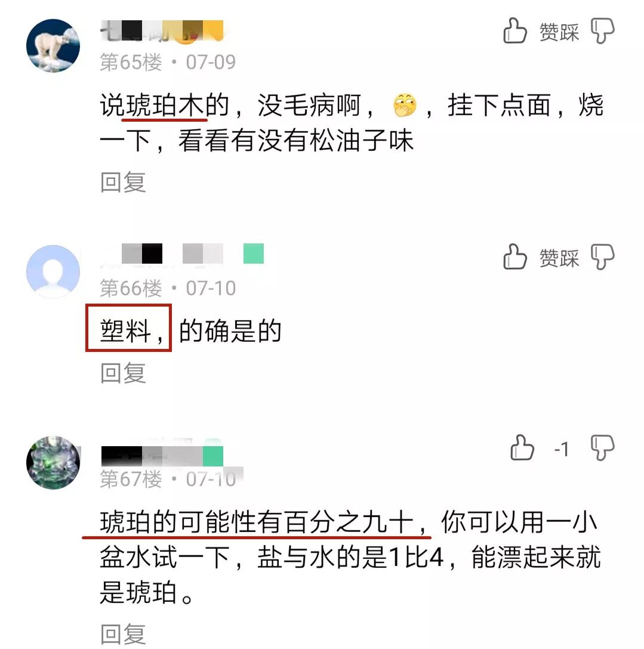Tap the floor 66 commenter's username
The width and height of the screenshot is (644, 649).
click(182, 254)
